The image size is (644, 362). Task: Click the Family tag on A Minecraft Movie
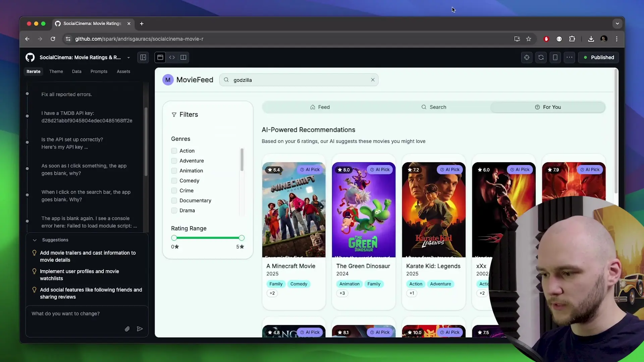276,284
